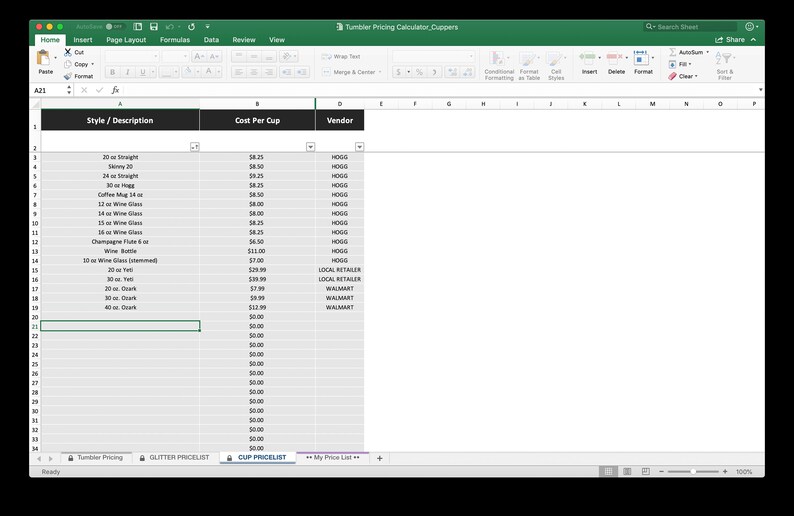Click the template sidebar icon in title bar
The height and width of the screenshot is (516, 794).
[137, 27]
